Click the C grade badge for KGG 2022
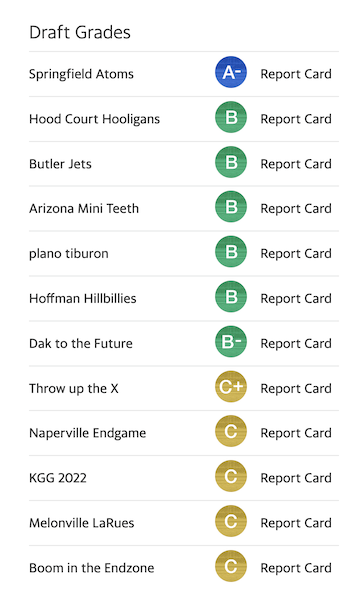Image resolution: width=360 pixels, height=600 pixels. 231,476
